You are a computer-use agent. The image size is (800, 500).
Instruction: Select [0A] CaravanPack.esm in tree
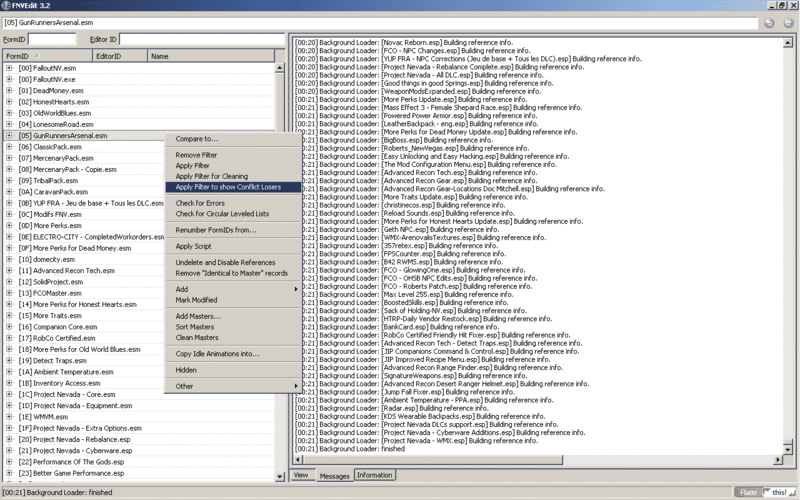coord(53,192)
